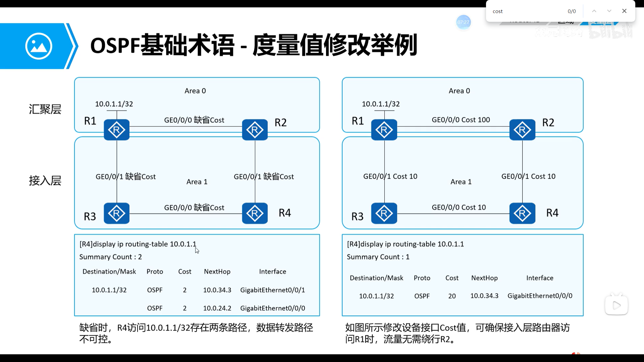The height and width of the screenshot is (362, 644).
Task: Click the video play button at bottom right
Action: (x=616, y=305)
